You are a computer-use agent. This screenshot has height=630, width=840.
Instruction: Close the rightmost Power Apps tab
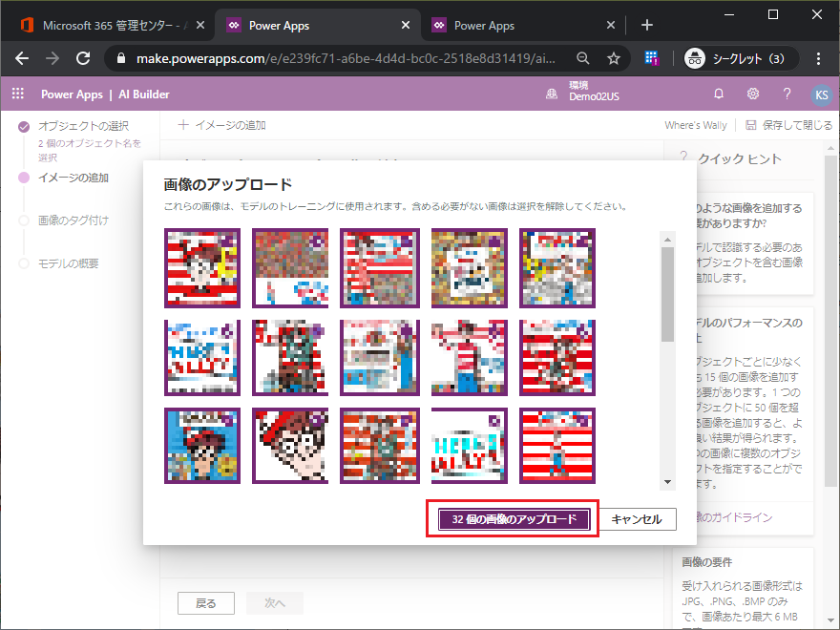coord(611,25)
